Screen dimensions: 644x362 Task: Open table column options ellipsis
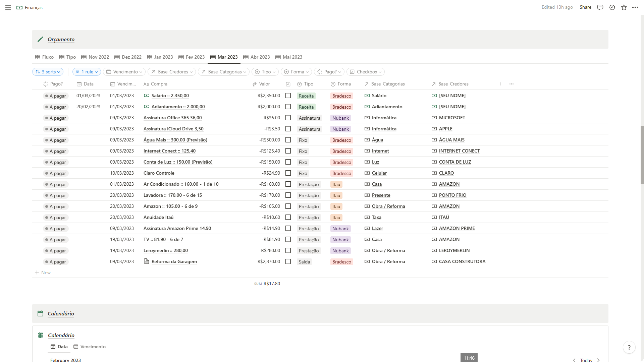click(x=512, y=84)
